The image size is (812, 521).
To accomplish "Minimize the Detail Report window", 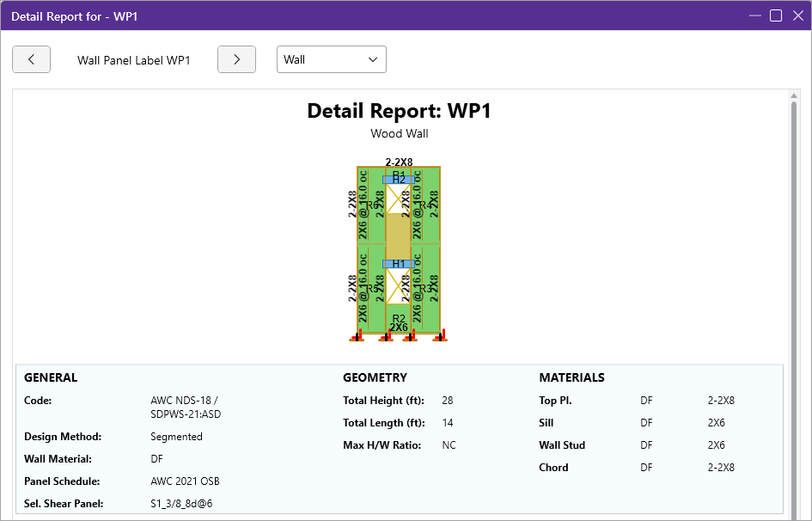I will pos(755,15).
